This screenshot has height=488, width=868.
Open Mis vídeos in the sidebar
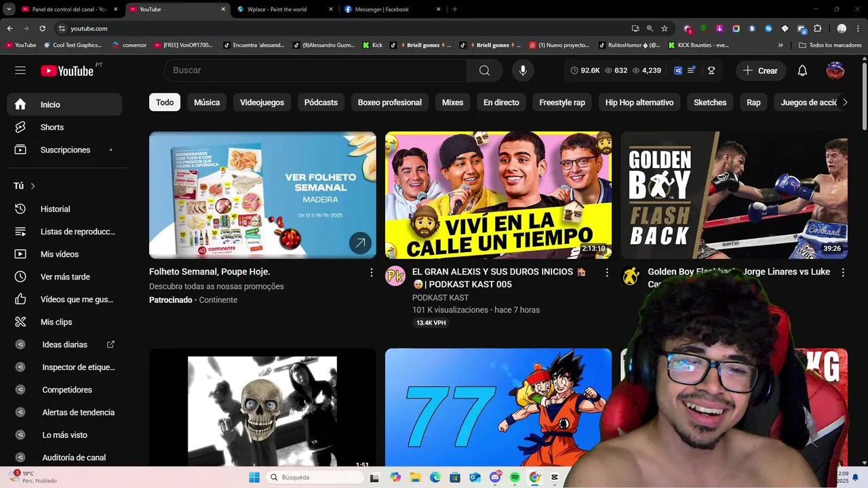point(64,254)
